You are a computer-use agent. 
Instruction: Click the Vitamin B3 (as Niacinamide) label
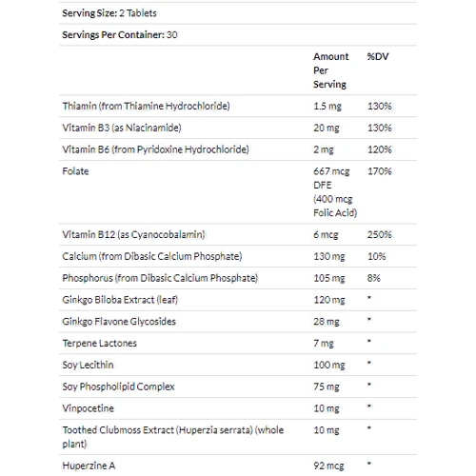[x=122, y=128]
